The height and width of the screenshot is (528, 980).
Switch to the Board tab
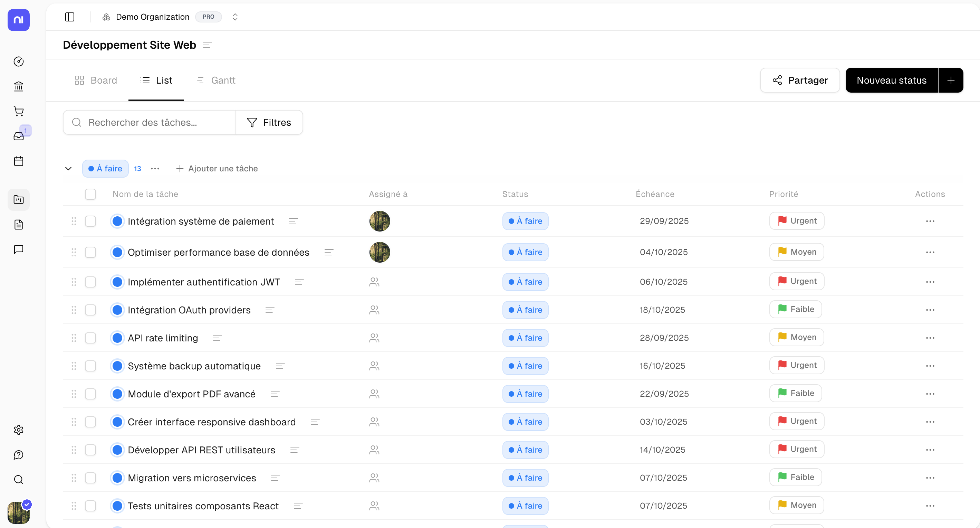[96, 80]
